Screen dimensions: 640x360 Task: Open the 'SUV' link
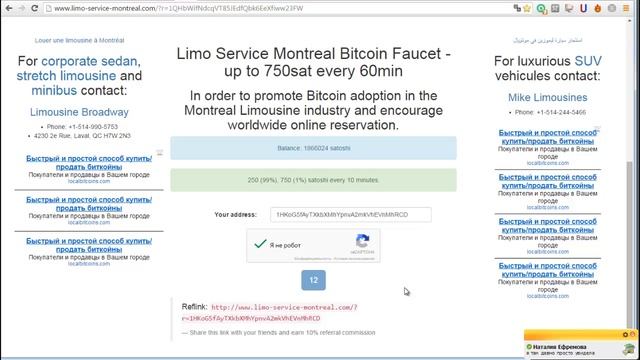[588, 61]
